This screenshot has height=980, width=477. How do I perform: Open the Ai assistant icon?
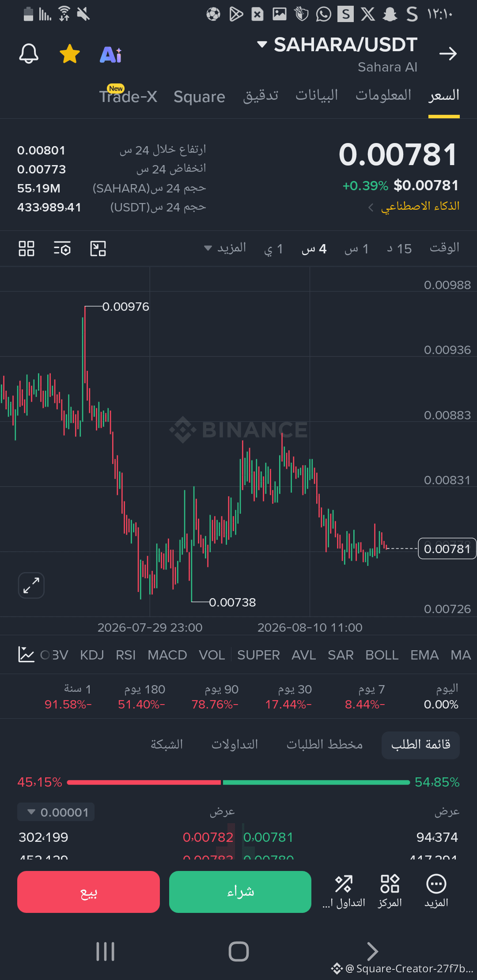point(111,55)
